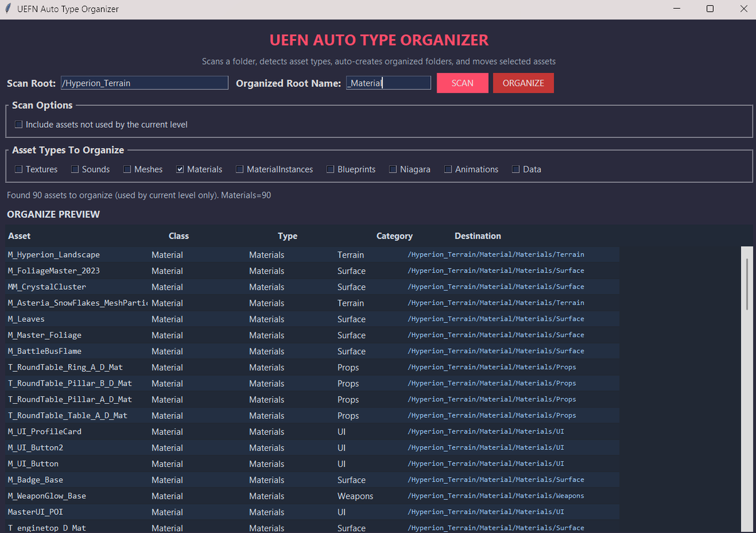Enable the Data asset type checkbox

(516, 169)
